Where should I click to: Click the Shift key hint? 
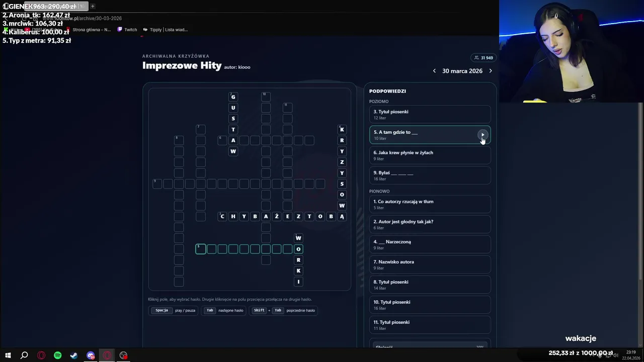pyautogui.click(x=259, y=310)
